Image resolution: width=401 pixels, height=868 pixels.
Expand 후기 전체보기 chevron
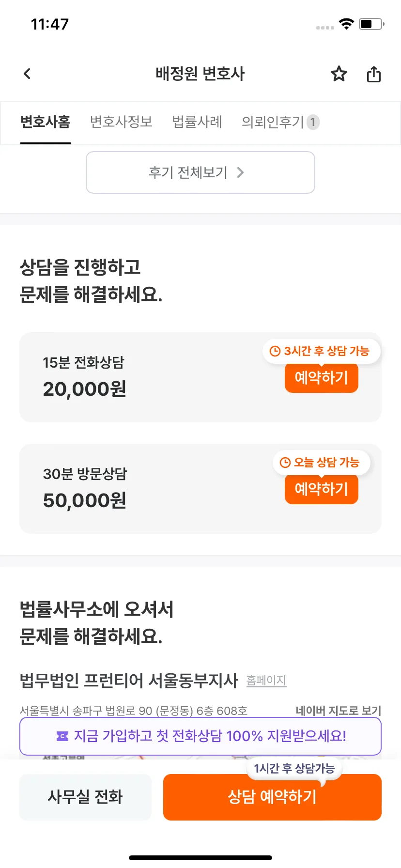[240, 172]
